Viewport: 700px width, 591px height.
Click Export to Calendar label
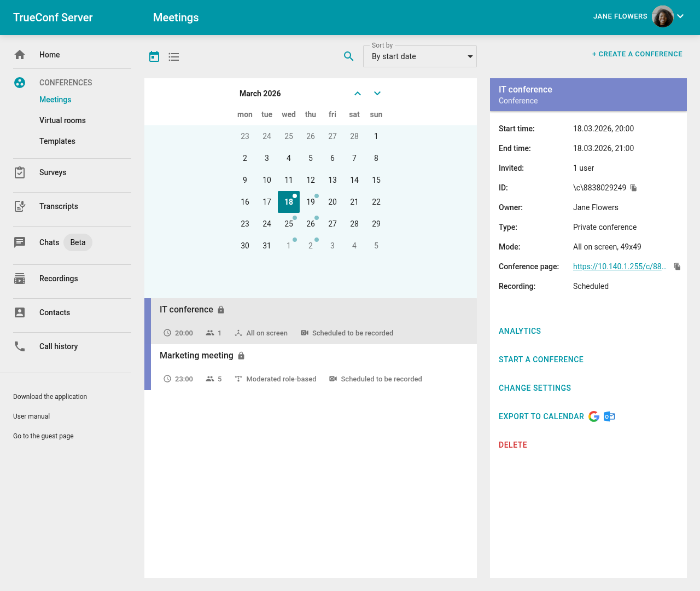[x=541, y=416]
